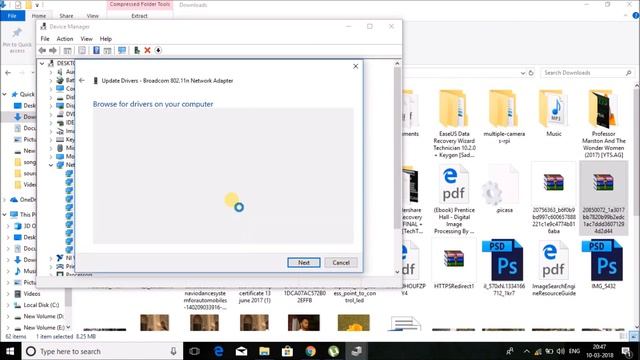Click Uninstall device red X icon
The height and width of the screenshot is (360, 640).
[x=147, y=50]
